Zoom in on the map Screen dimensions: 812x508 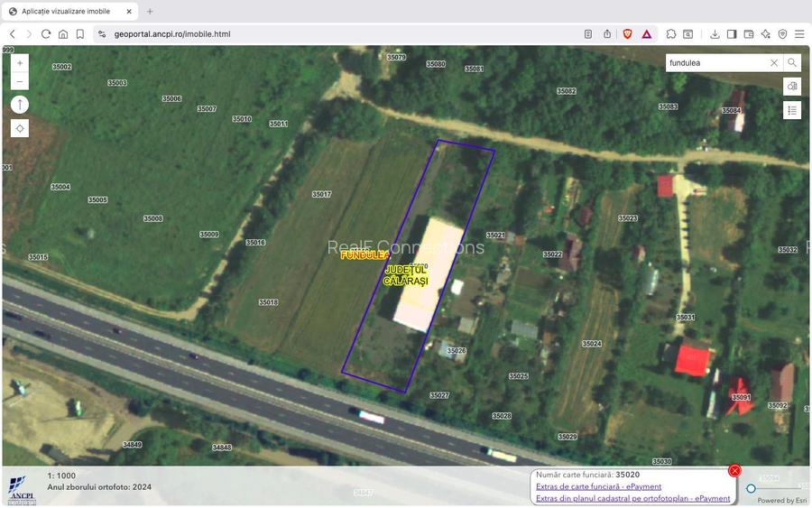pos(20,63)
